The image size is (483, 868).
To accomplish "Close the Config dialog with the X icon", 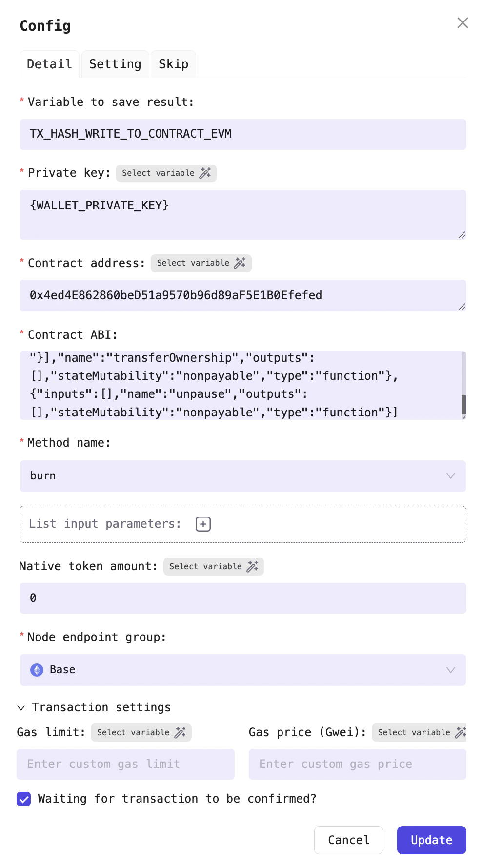I will click(463, 22).
